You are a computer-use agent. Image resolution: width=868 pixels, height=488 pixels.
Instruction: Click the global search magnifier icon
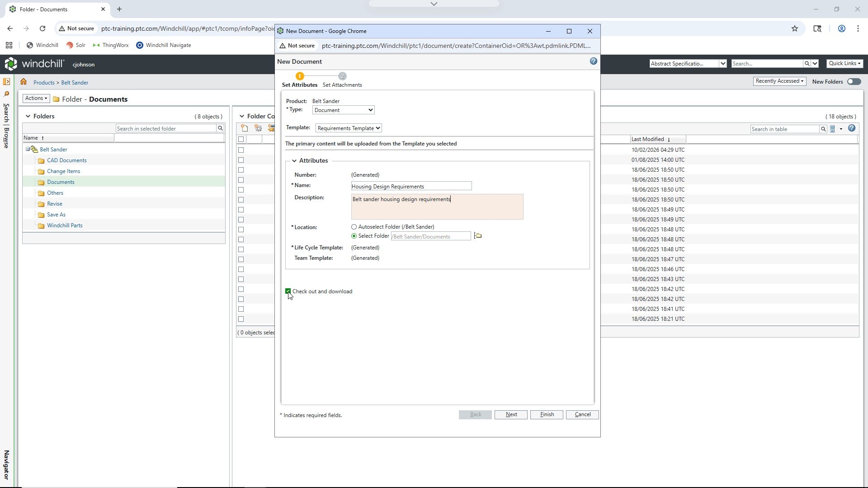pos(807,64)
